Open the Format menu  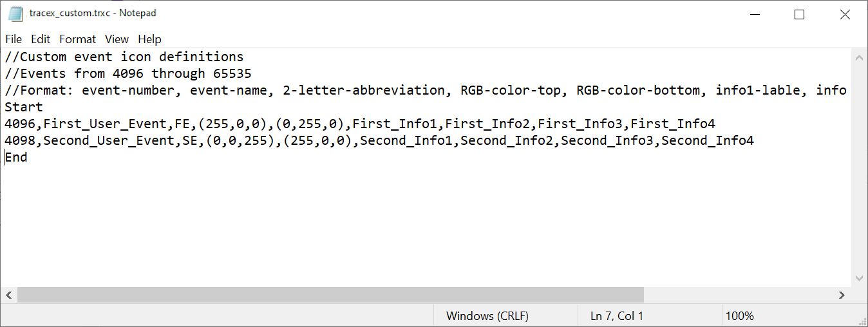coord(77,39)
